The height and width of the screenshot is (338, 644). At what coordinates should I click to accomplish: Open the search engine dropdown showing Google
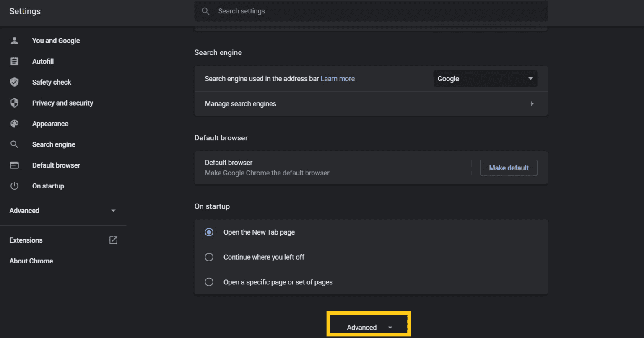[485, 78]
